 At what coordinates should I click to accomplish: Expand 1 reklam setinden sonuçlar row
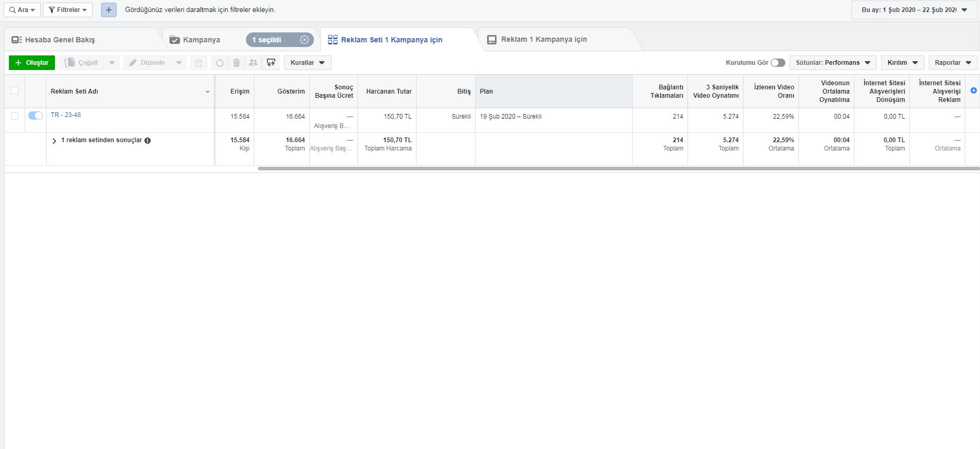pyautogui.click(x=54, y=141)
